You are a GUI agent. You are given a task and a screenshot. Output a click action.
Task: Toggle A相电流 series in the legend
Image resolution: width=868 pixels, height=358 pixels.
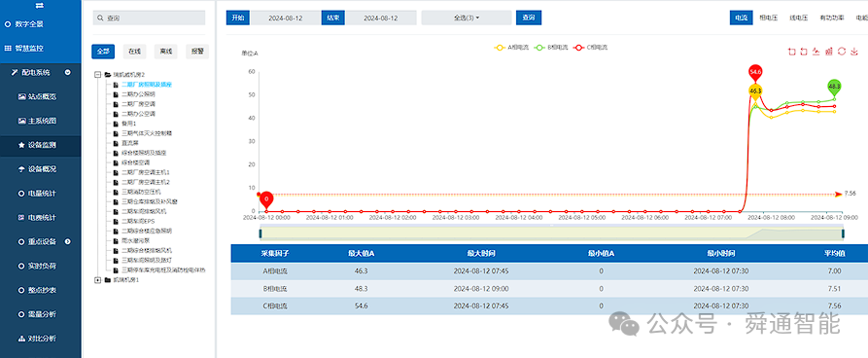pyautogui.click(x=511, y=48)
